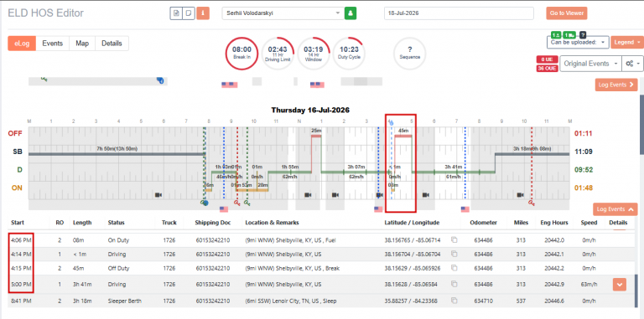This screenshot has width=644, height=319.
Task: Open the Map tab
Action: pos(82,44)
